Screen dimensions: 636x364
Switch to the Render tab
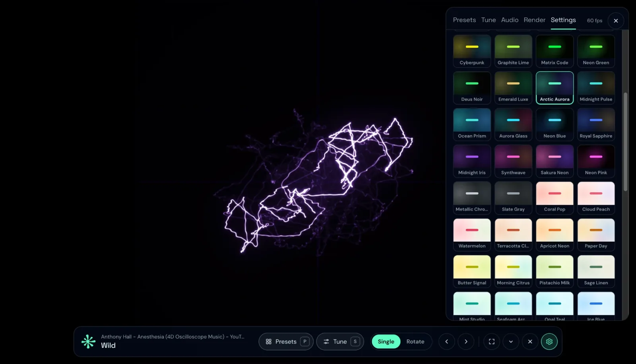pos(535,20)
